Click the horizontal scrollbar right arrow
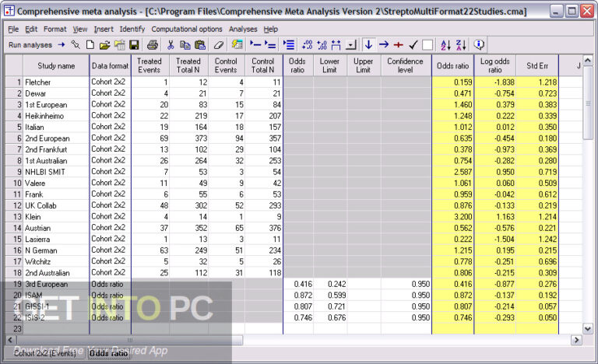 (576, 340)
